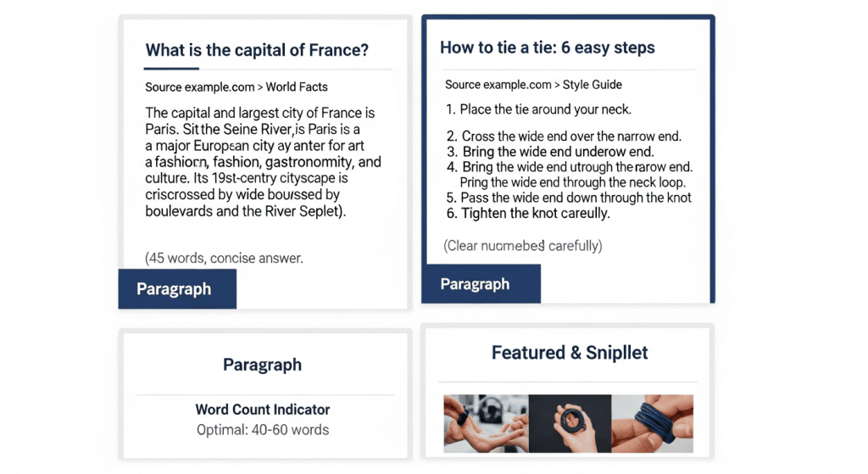This screenshot has height=474, width=868.
Task: Open the "Source example.com > World Facts" breadcrumb
Action: coord(236,86)
